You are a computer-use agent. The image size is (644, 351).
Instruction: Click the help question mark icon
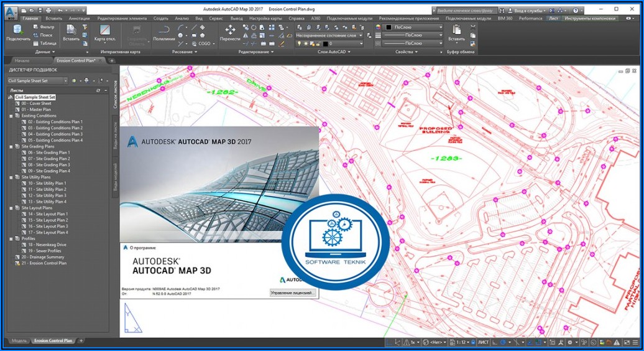(576, 11)
